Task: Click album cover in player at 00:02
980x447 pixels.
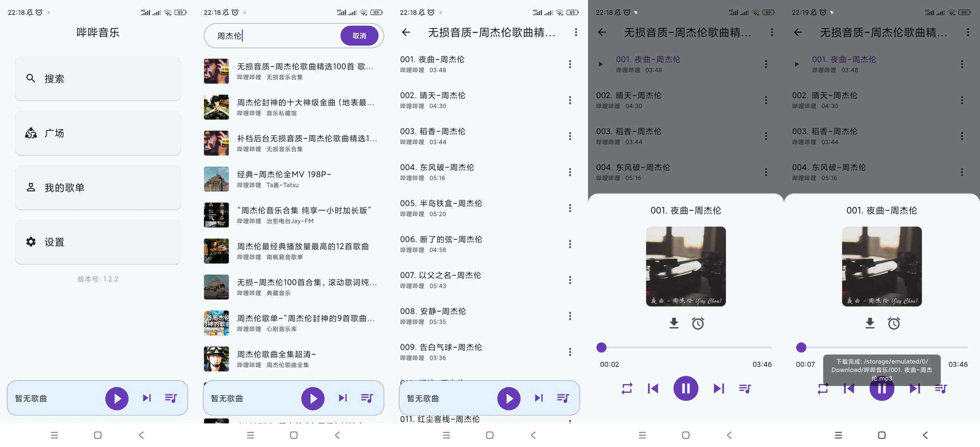Action: (686, 267)
